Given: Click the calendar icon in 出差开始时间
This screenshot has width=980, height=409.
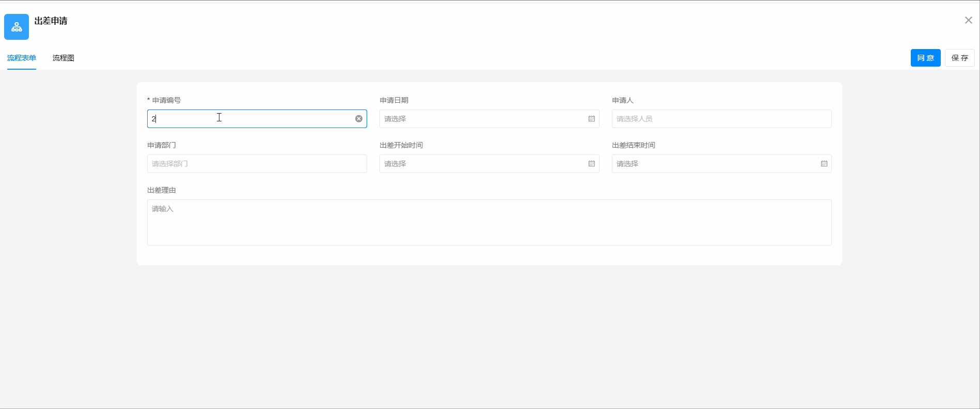Looking at the screenshot, I should click(x=591, y=164).
